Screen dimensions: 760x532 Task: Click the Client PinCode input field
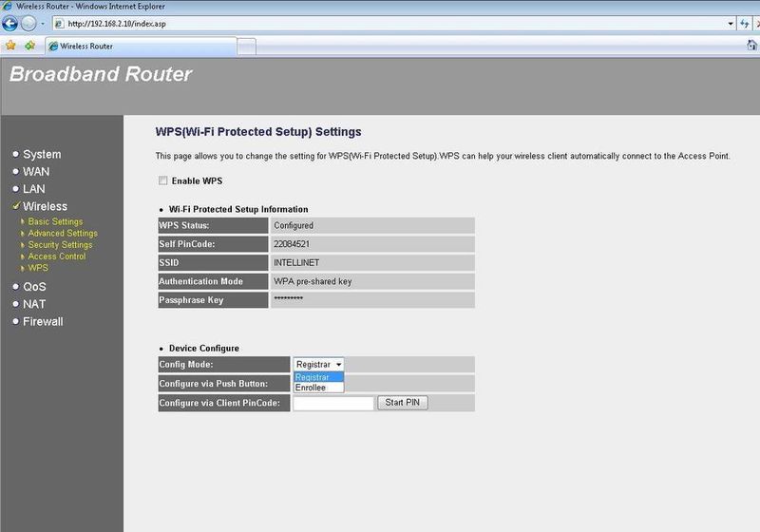click(x=333, y=403)
